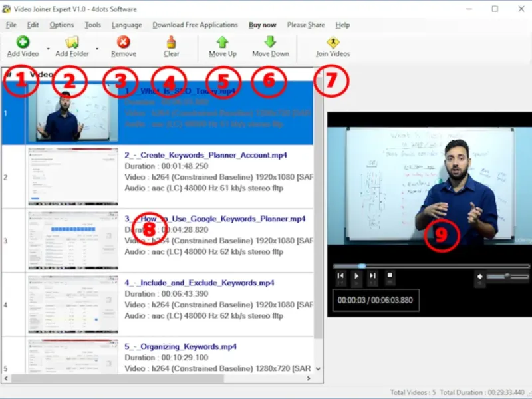Image resolution: width=532 pixels, height=399 pixels.
Task: Click the horizontal scrollbar left arrow
Action: pos(6,378)
